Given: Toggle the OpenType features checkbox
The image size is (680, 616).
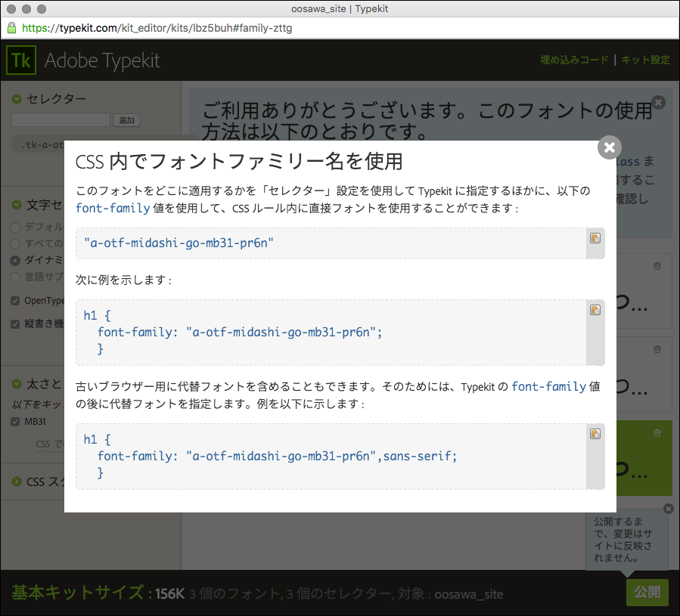Looking at the screenshot, I should tap(15, 301).
